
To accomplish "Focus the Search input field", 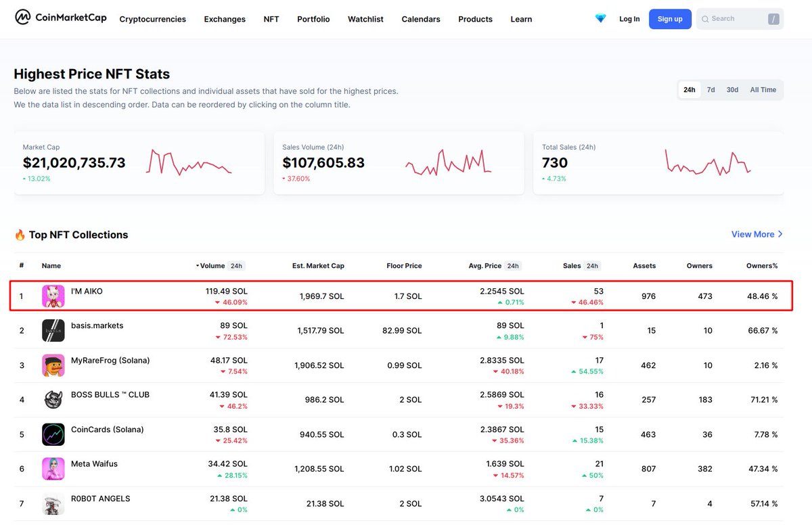I will tap(740, 19).
